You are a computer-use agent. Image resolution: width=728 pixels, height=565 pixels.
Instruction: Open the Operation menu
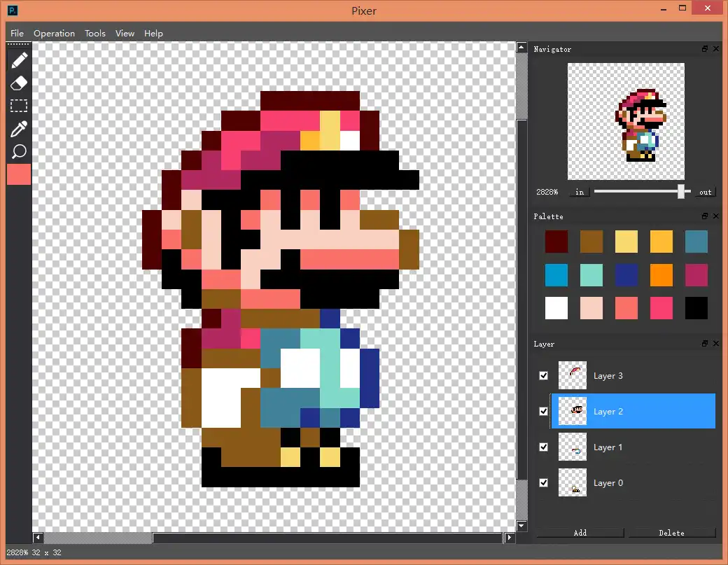pyautogui.click(x=55, y=34)
